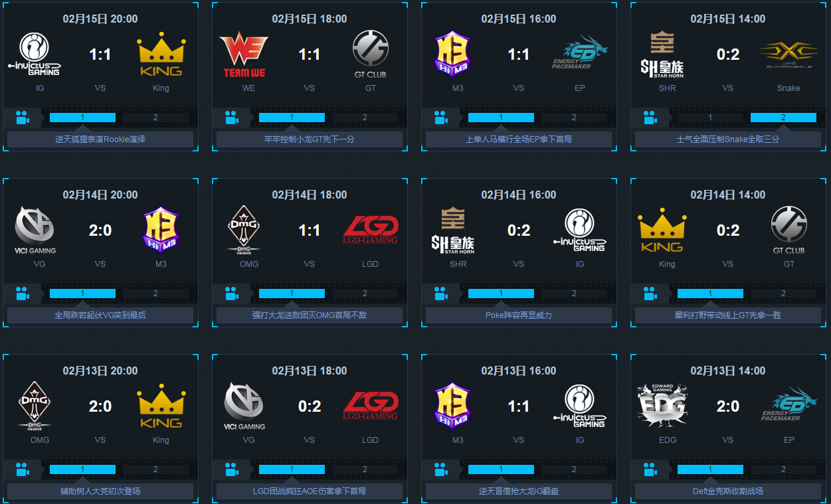831x504 pixels.
Task: Click the video camera icon in EDG vs EP card
Action: coord(650,470)
